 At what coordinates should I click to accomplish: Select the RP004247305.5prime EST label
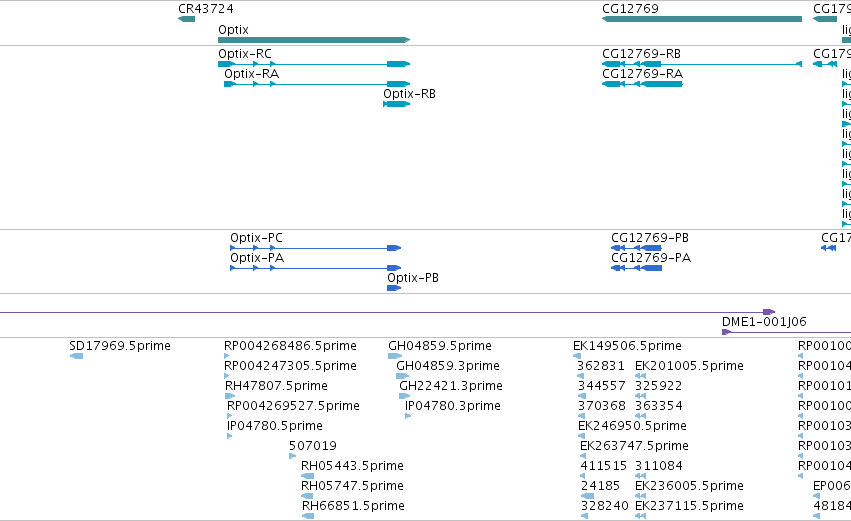coord(290,366)
